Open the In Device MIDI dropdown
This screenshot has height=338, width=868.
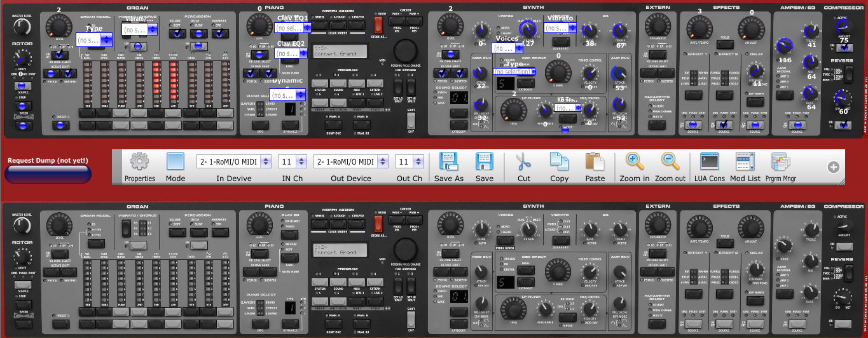(233, 162)
